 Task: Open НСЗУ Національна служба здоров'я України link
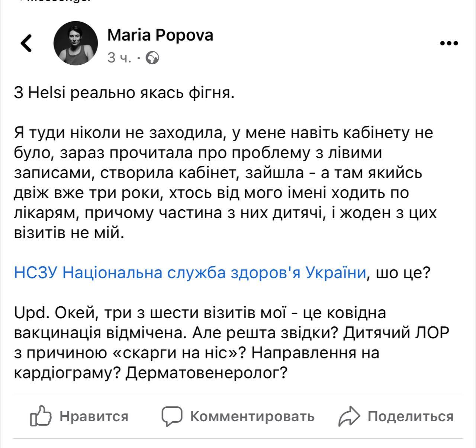click(x=190, y=273)
